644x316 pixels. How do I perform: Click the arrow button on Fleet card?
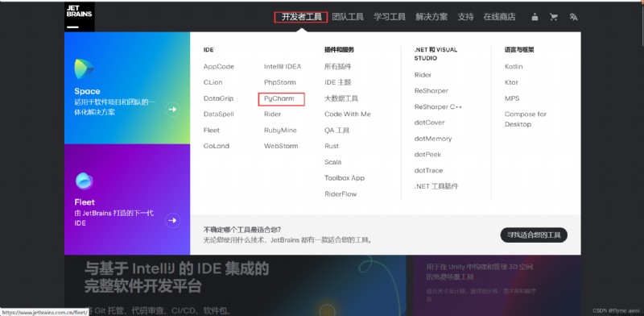pos(172,221)
